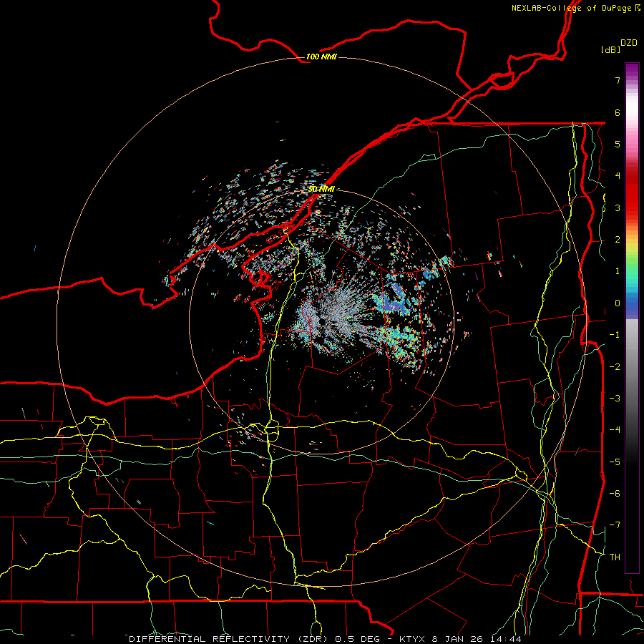Click the KTYX radar station identifier
The height and width of the screenshot is (644, 644).
click(x=413, y=639)
